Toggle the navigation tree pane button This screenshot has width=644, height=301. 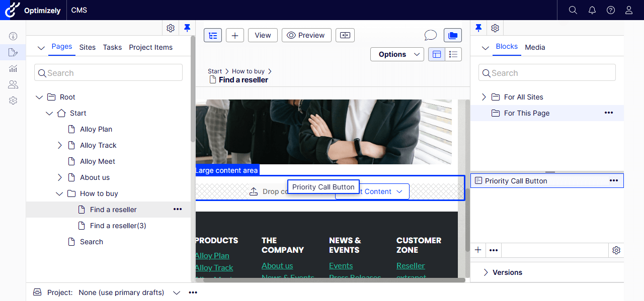coord(213,35)
